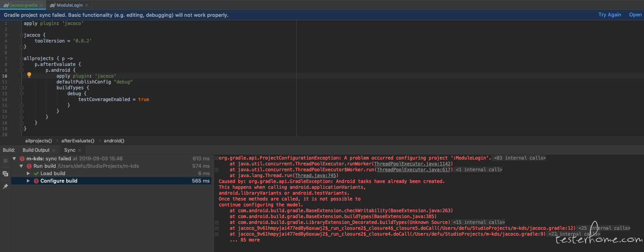Click the lightbulb quick-fix icon on line 10
This screenshot has width=644, height=252.
pos(29,75)
